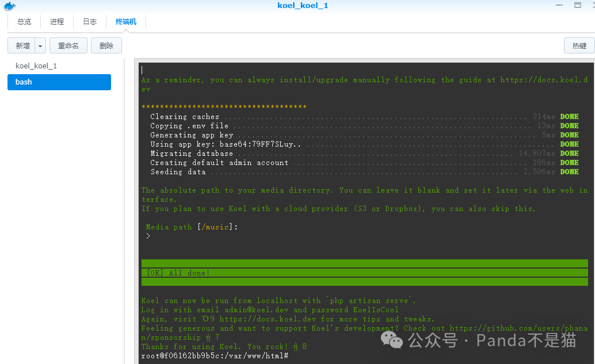Click the Docker whale icon in title bar

(x=9, y=6)
